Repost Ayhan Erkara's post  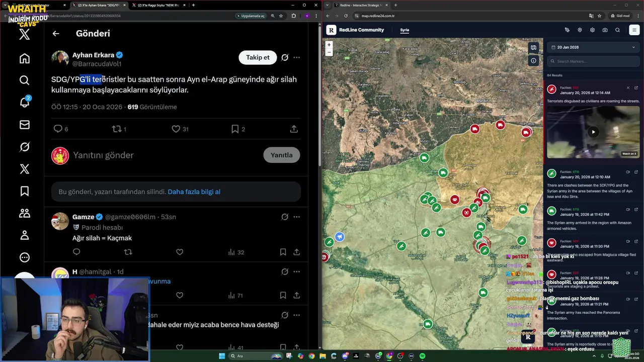click(116, 129)
